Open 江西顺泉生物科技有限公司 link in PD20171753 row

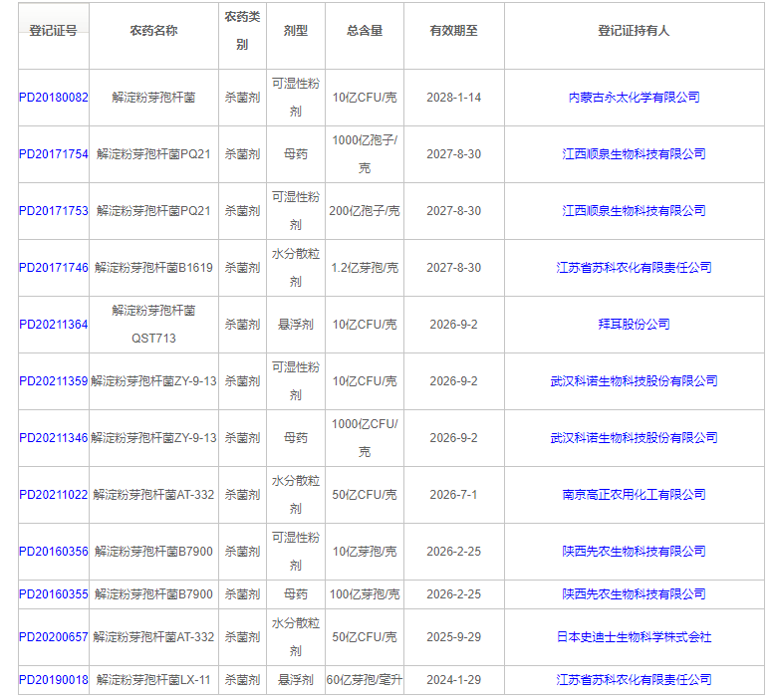(x=634, y=211)
